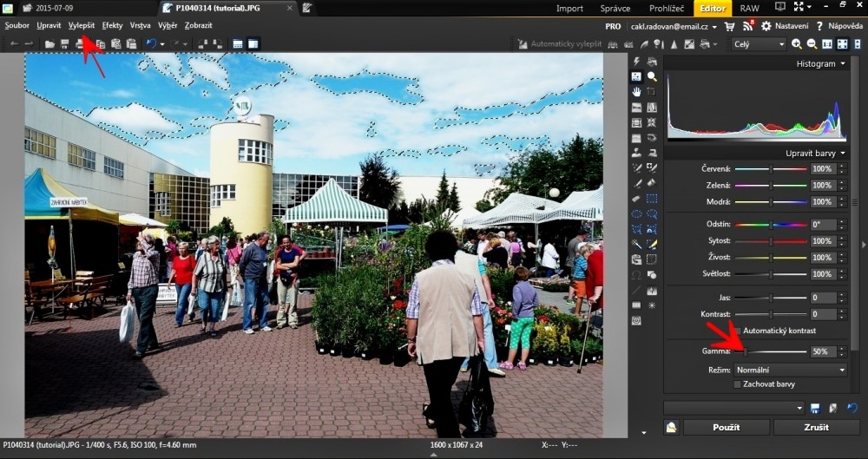Expand the Celý zoom dropdown
Viewport: 868px width, 459px height.
coord(758,44)
